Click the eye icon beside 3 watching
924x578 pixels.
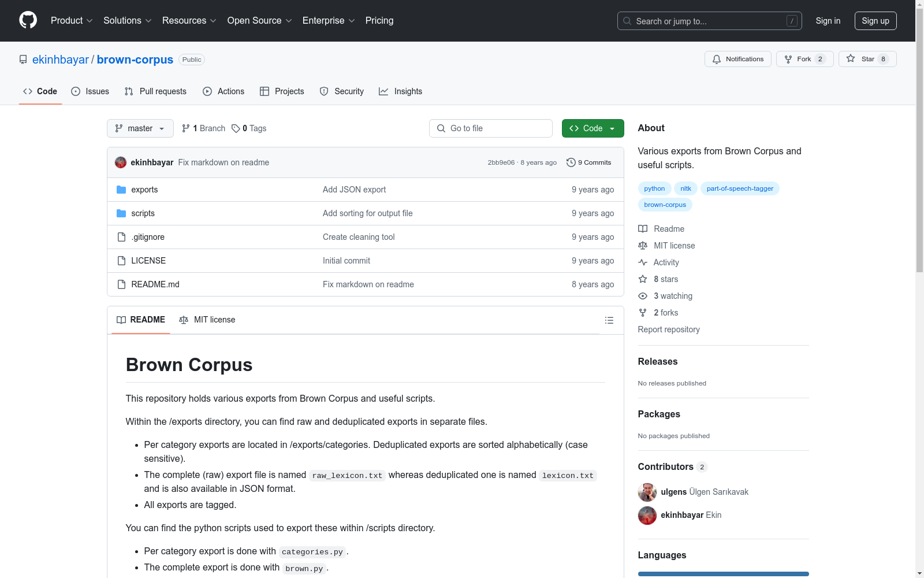(x=643, y=296)
